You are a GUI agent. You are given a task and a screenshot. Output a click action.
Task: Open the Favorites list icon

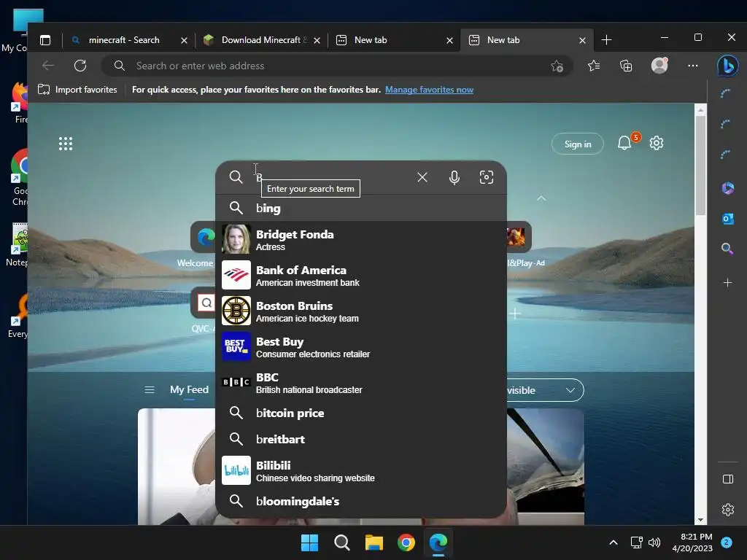pos(594,66)
